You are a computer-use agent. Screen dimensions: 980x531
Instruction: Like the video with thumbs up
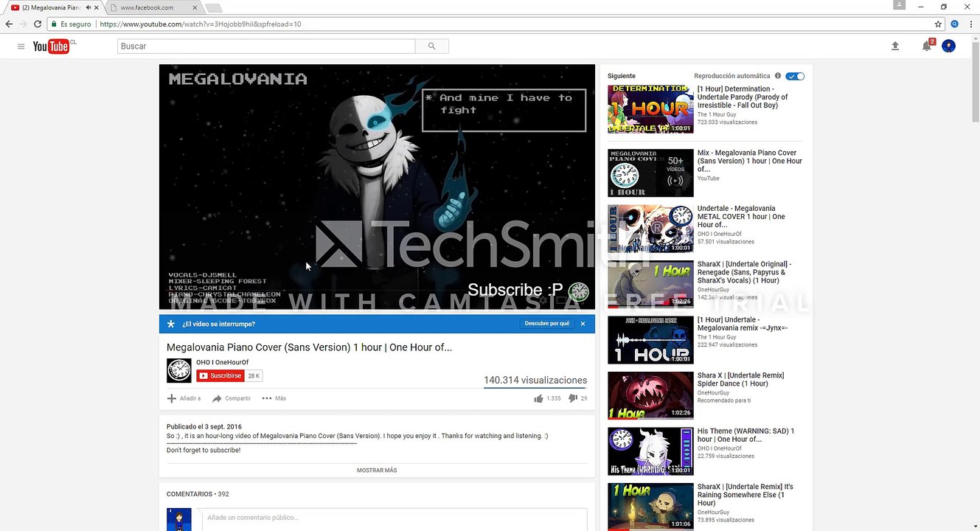tap(539, 399)
